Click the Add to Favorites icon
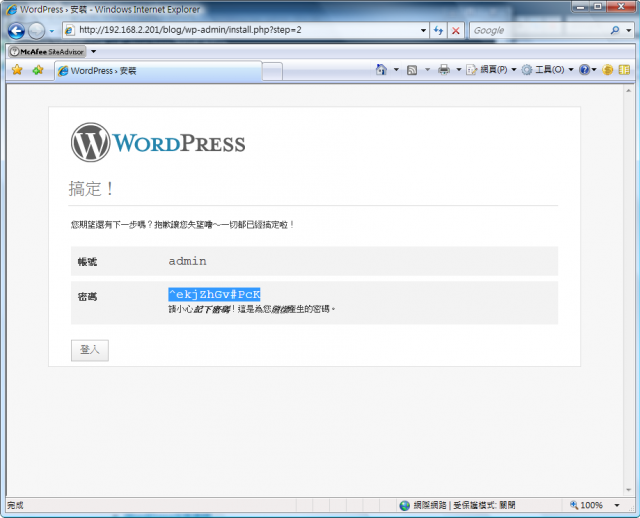The width and height of the screenshot is (640, 518). (38, 70)
